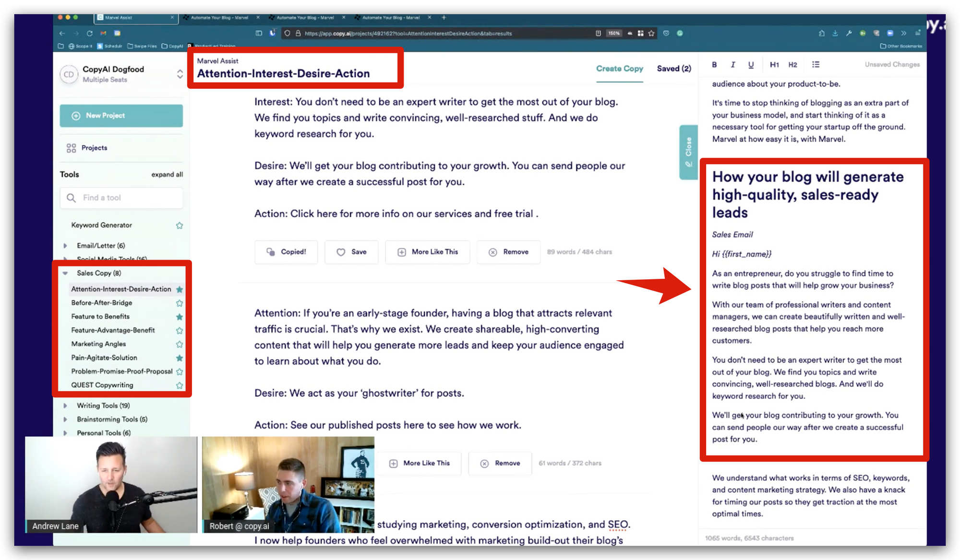The image size is (960, 560).
Task: Apply H2 heading style
Action: point(792,64)
